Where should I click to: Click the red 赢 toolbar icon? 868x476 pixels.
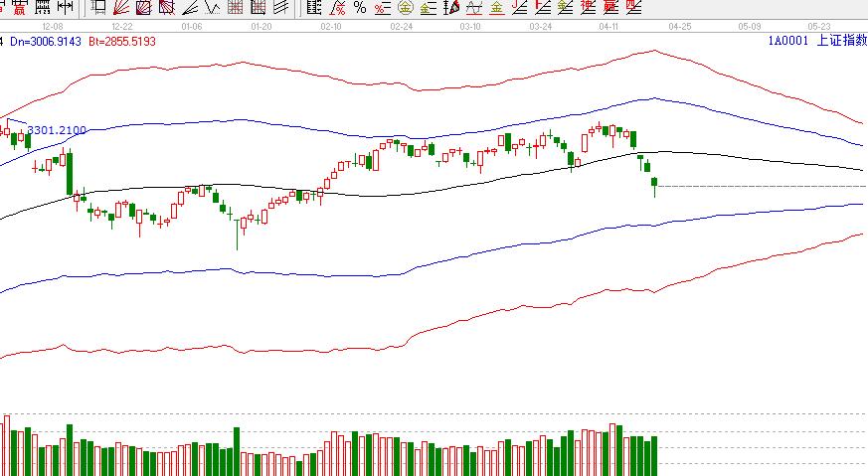point(20,7)
